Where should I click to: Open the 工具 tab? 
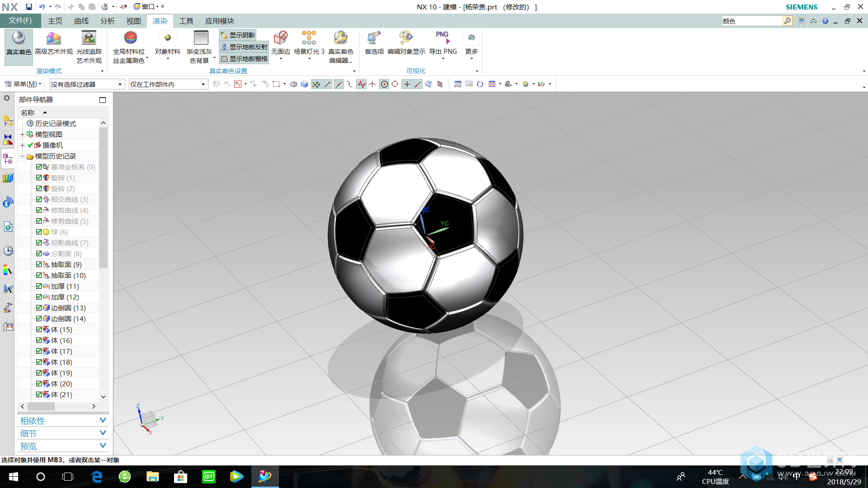point(186,21)
